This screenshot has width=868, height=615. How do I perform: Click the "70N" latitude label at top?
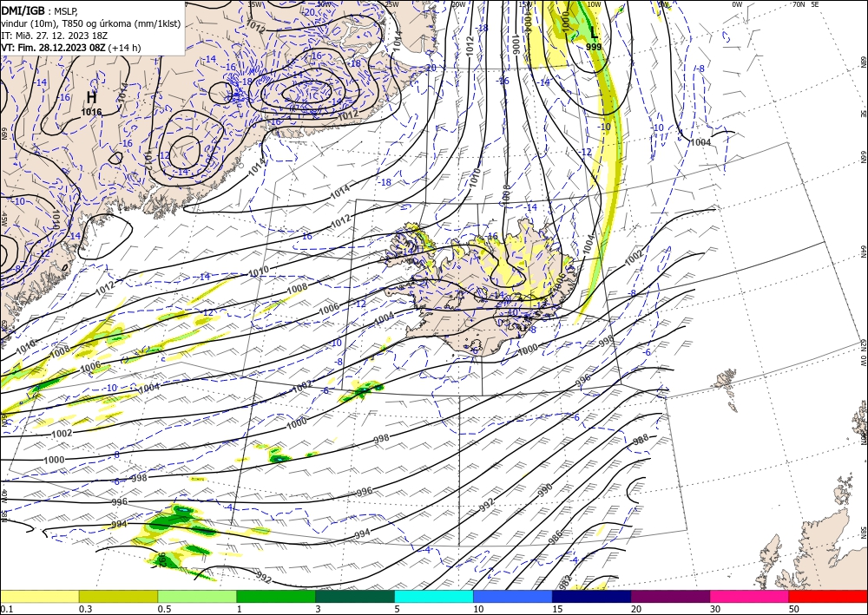coord(799,4)
